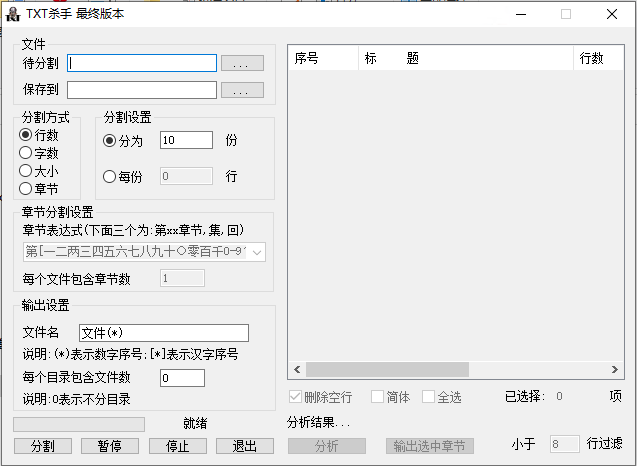Select the 字数 split method

26,153
